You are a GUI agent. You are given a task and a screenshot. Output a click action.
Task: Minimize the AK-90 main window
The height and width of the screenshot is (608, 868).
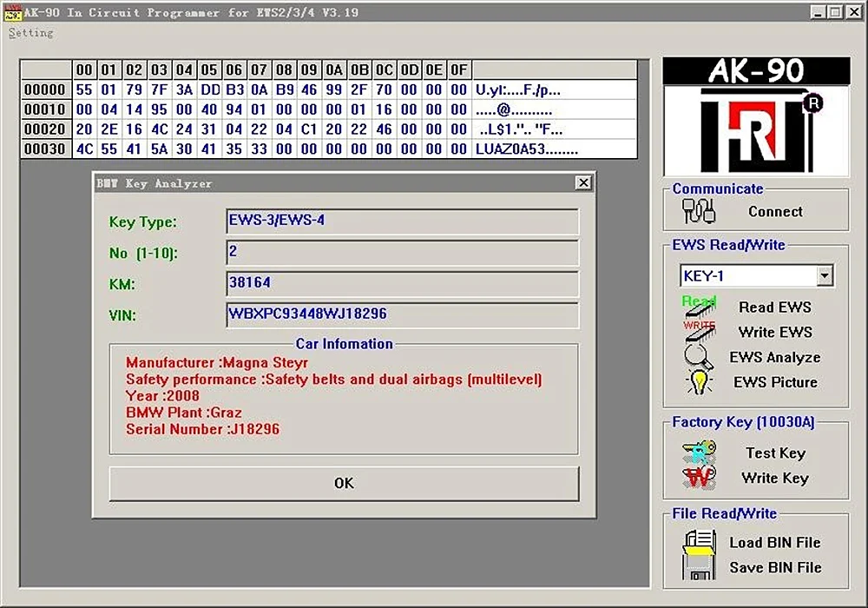coord(819,11)
